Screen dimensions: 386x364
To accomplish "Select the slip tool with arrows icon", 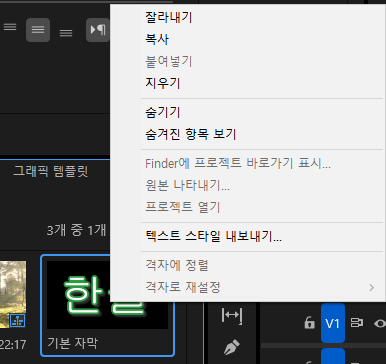I will tap(232, 315).
